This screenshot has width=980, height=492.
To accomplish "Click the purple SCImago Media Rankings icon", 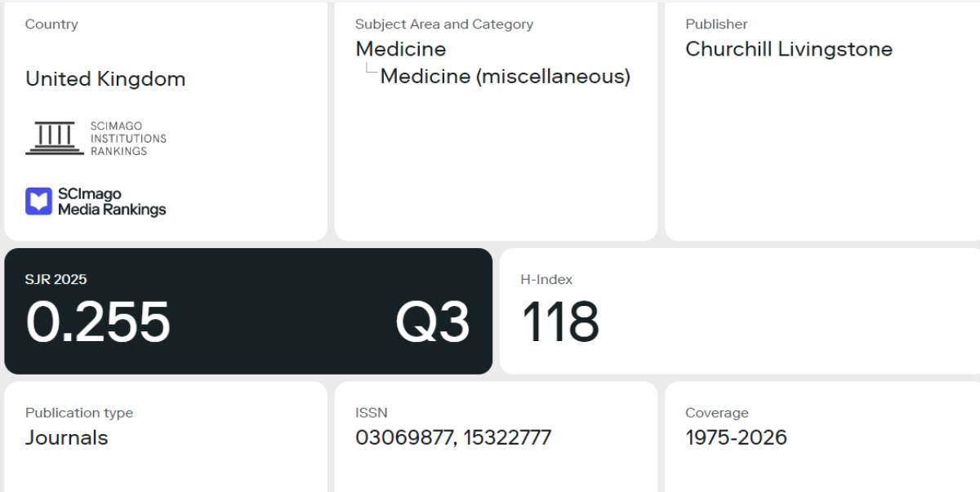I will coord(38,202).
